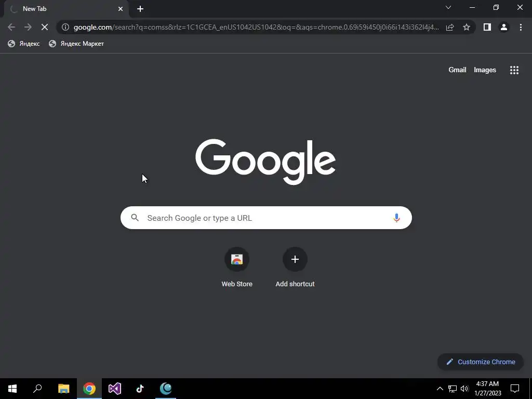Click the magnifier icon in the search box
Viewport: 532px width, 399px height.
pos(135,218)
